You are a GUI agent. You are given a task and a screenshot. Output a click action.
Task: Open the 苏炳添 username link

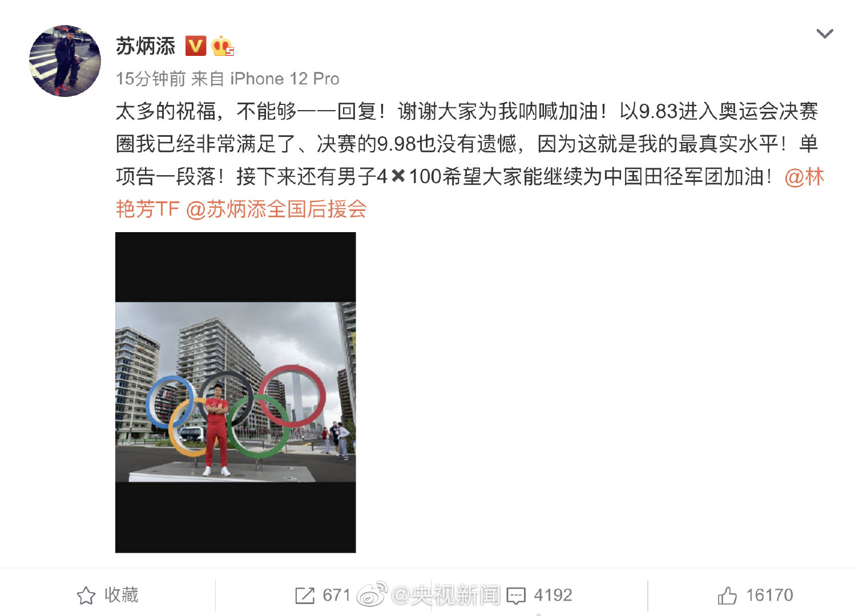[x=146, y=46]
